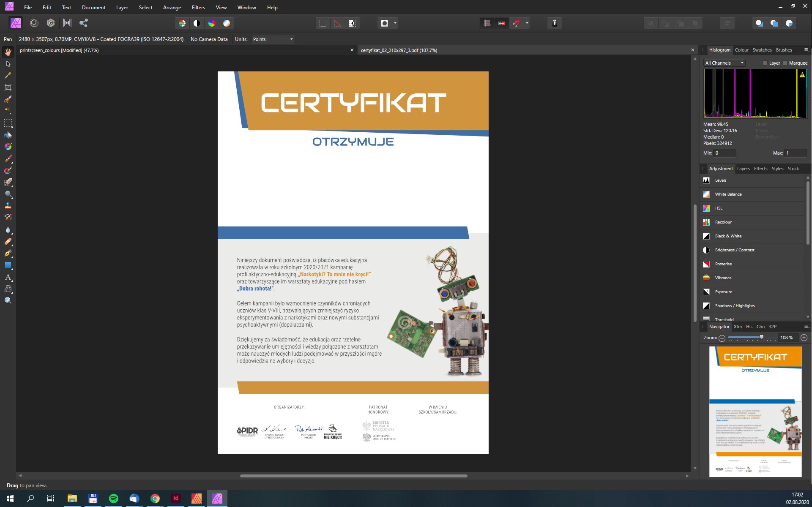The height and width of the screenshot is (507, 812).
Task: Switch to the Xfm tab
Action: 738,327
